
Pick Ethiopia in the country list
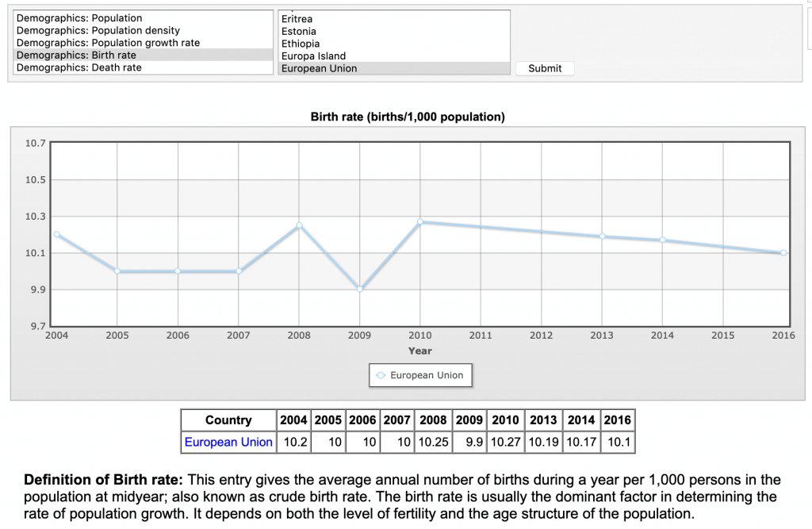pos(394,44)
